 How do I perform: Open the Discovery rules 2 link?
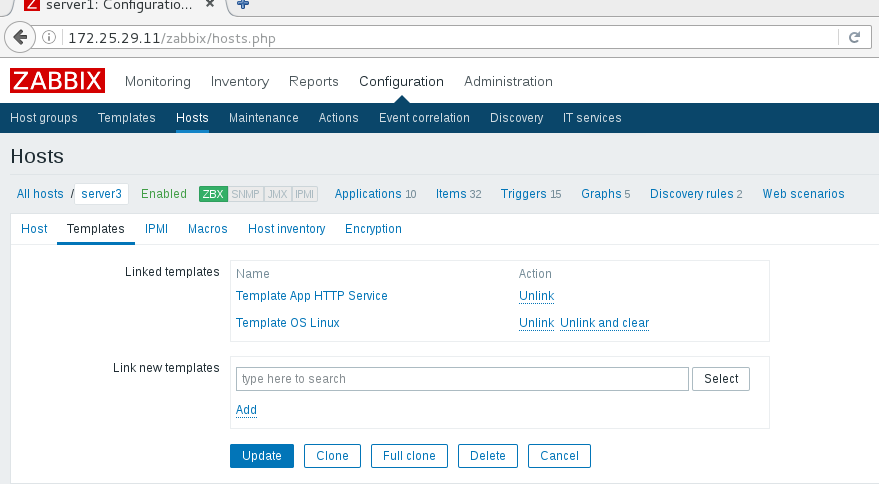[x=696, y=194]
